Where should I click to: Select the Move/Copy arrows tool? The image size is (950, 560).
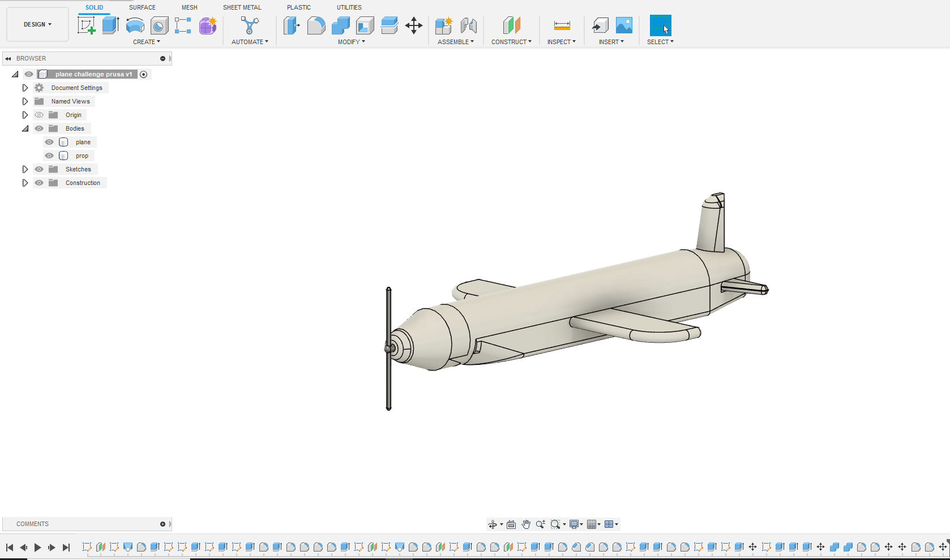[x=414, y=25]
